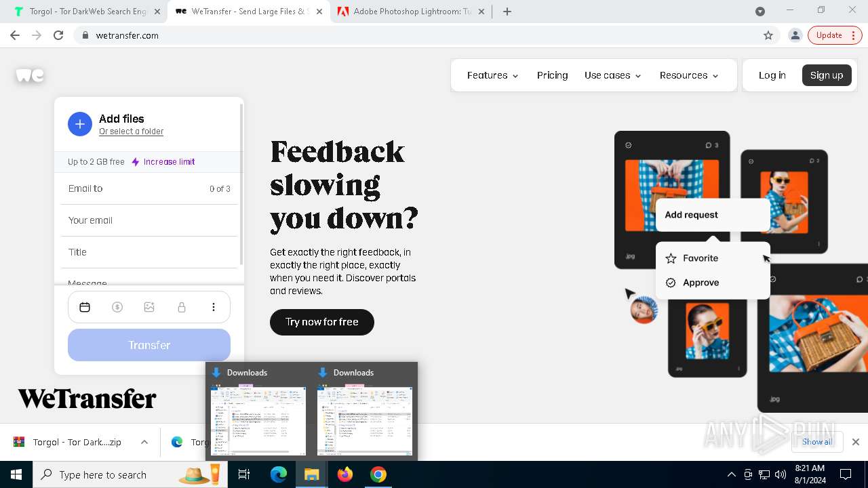Click the Log in button
The width and height of the screenshot is (868, 488).
(x=772, y=75)
